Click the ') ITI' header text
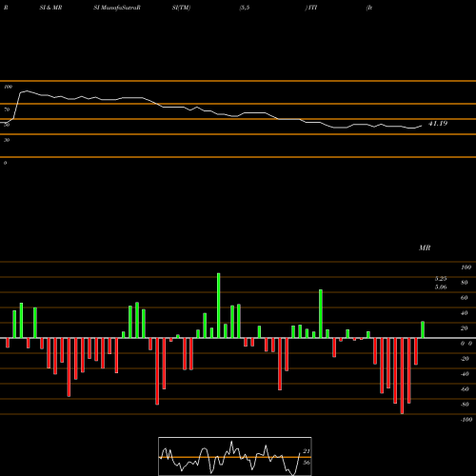 pyautogui.click(x=311, y=8)
